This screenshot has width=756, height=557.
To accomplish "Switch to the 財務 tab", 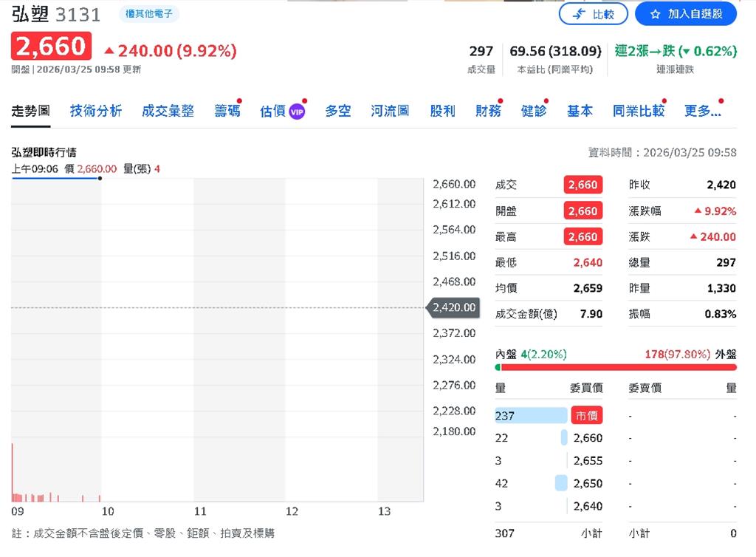I will (487, 110).
